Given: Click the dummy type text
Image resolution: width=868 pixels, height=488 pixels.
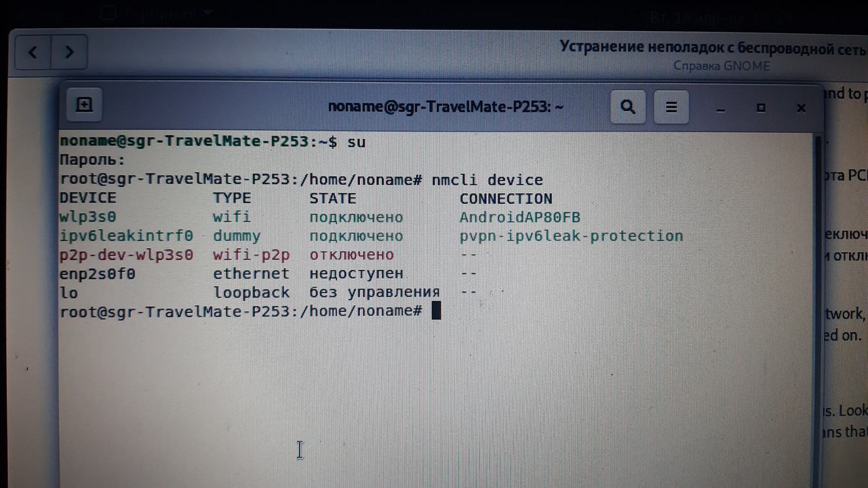Looking at the screenshot, I should click(x=237, y=236).
